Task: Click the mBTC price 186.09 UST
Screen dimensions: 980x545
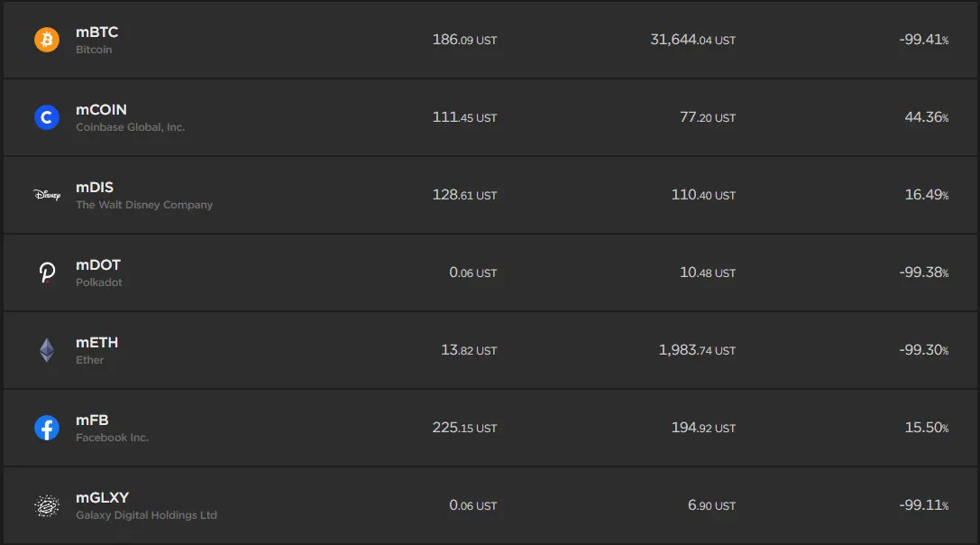Action: point(464,40)
